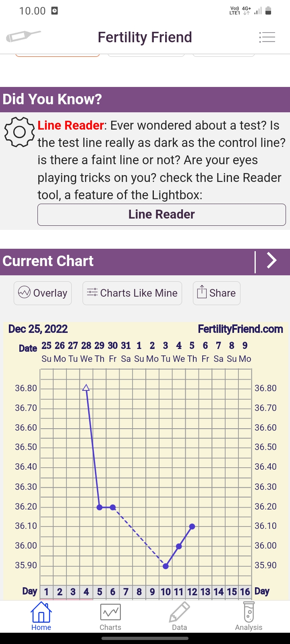Follow the red Line Reader link
This screenshot has height=644, width=290.
tap(71, 126)
